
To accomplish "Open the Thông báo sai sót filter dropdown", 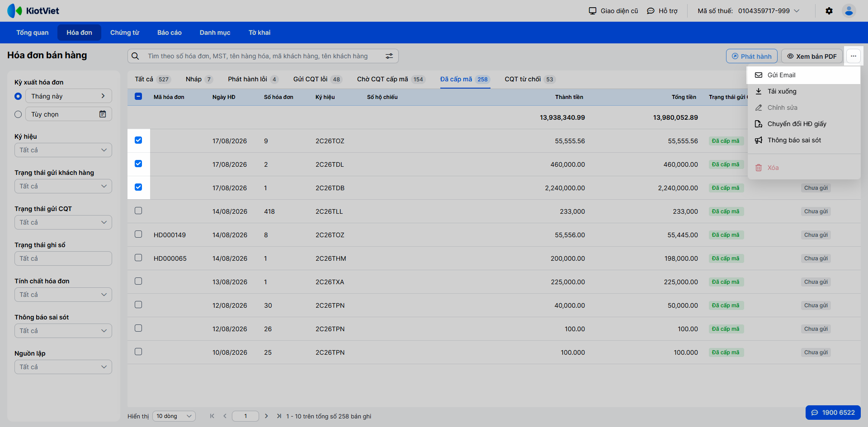I will point(63,331).
